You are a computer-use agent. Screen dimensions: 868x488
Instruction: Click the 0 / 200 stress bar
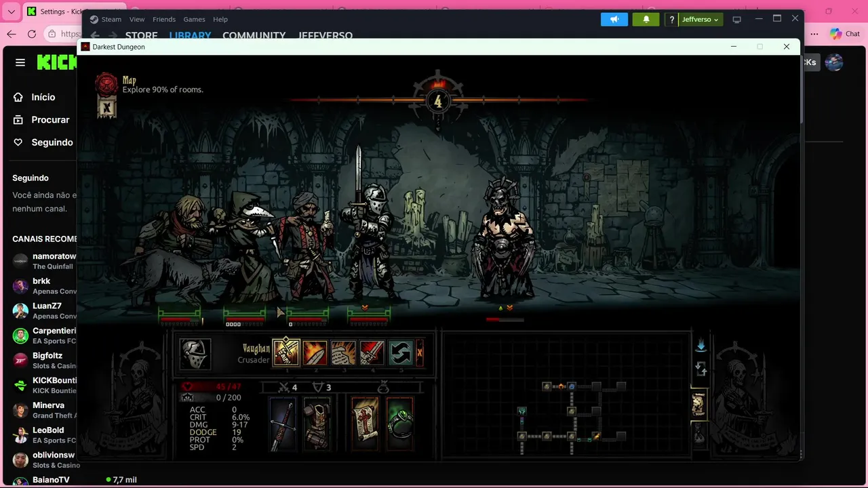point(210,397)
